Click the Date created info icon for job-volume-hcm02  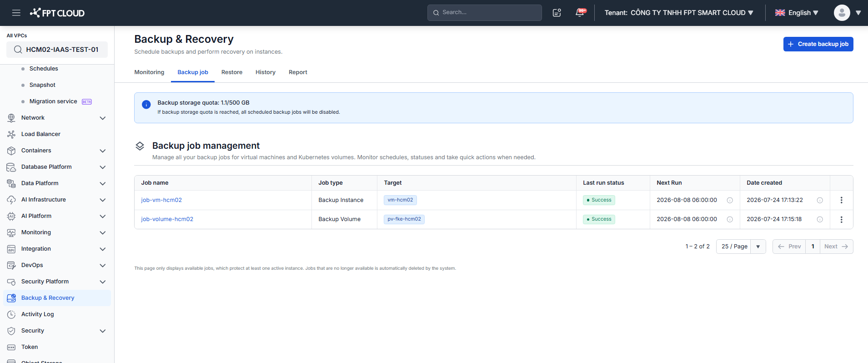click(x=820, y=219)
